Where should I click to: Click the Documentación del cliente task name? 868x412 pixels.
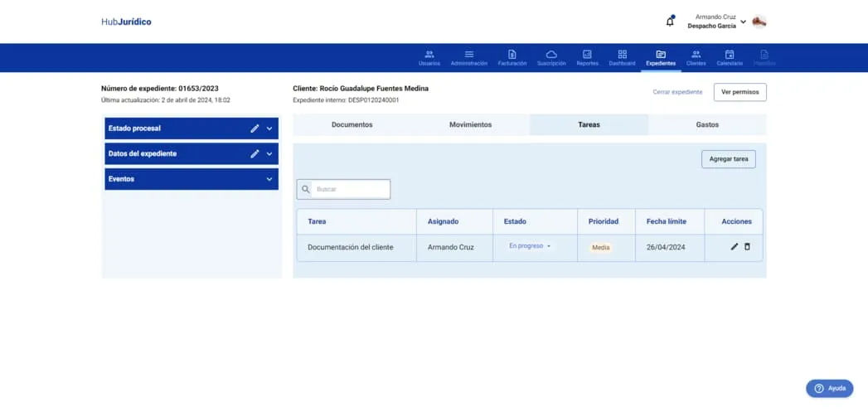(351, 248)
